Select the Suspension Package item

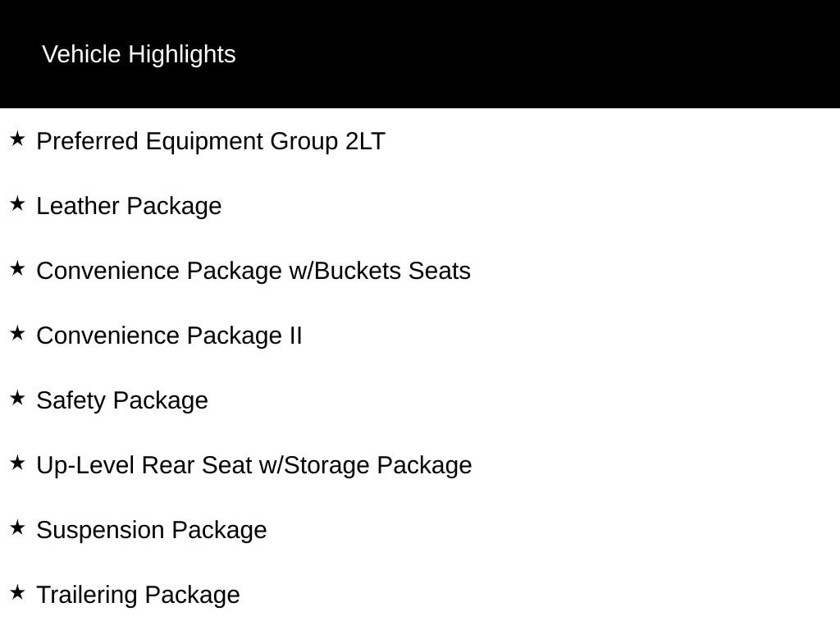152,531
